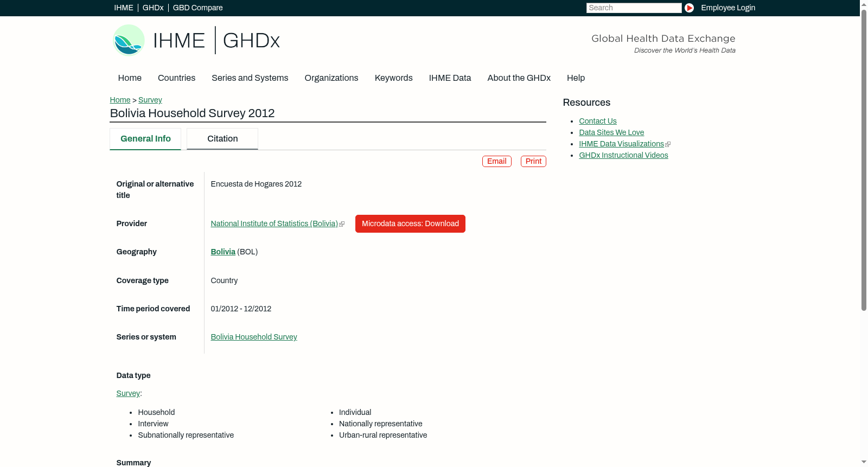Open the About the GHDx menu
The height and width of the screenshot is (467, 868).
point(519,78)
